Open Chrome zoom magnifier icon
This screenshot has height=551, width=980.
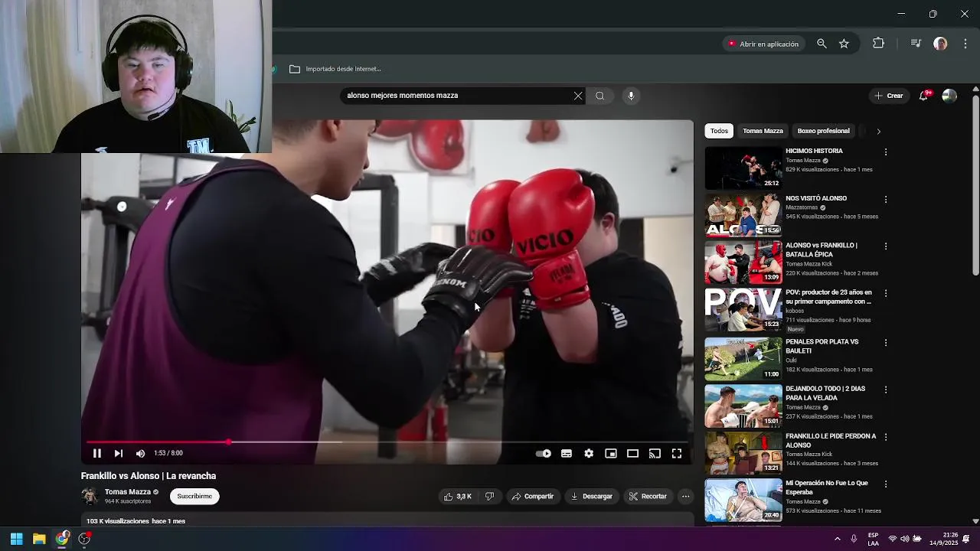[x=822, y=44]
